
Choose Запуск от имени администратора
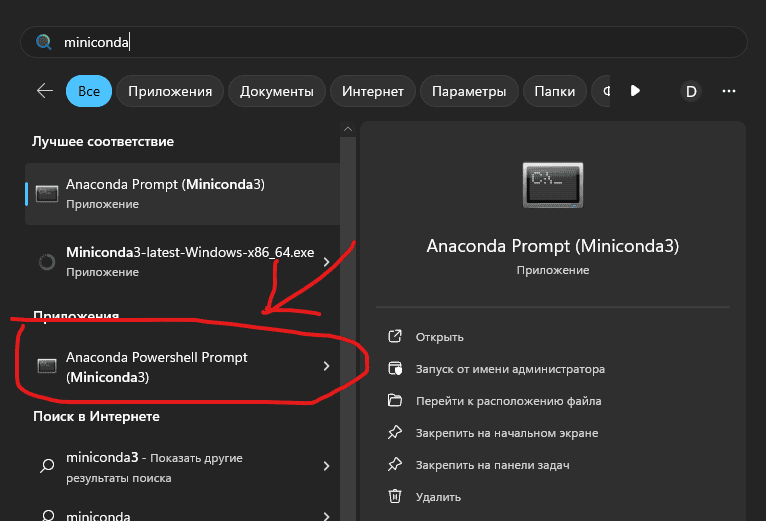(510, 369)
